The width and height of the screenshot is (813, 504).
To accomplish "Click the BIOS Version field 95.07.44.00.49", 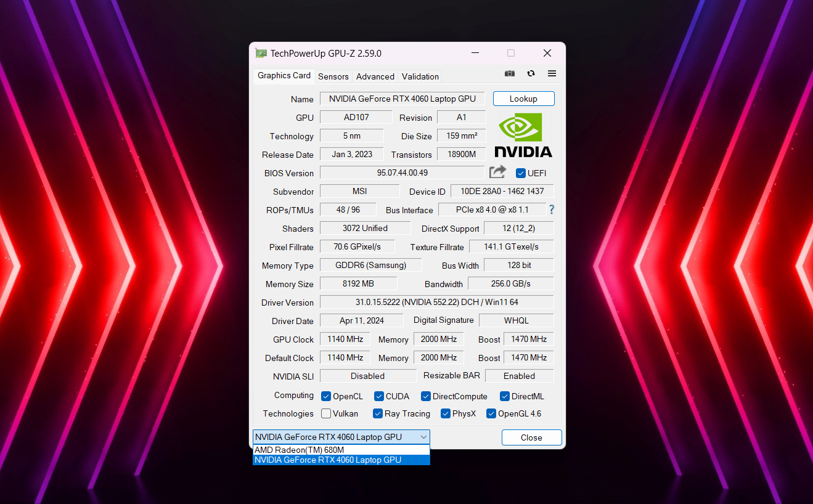I will point(402,173).
